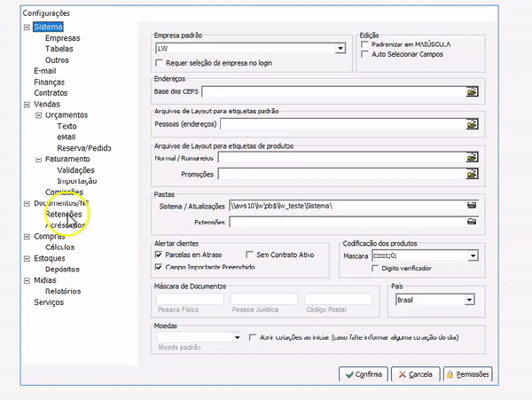Collapse the Estoques tree node
Image resolution: width=532 pixels, height=400 pixels.
[27, 258]
